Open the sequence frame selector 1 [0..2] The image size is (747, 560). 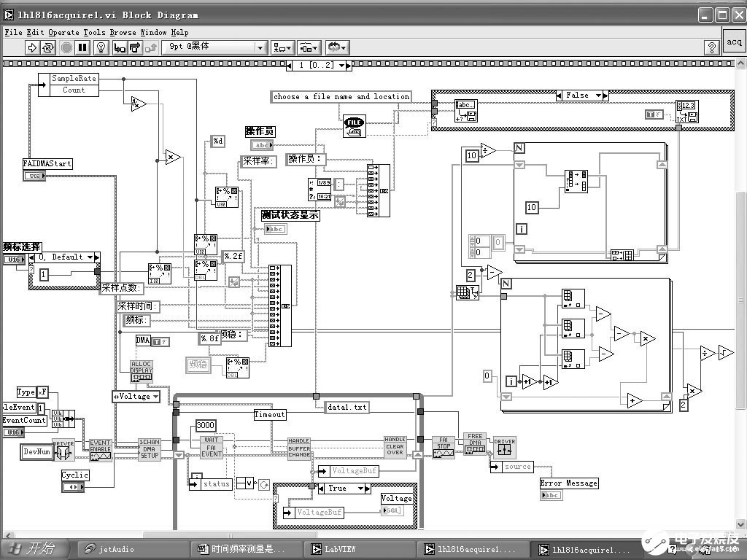point(319,65)
